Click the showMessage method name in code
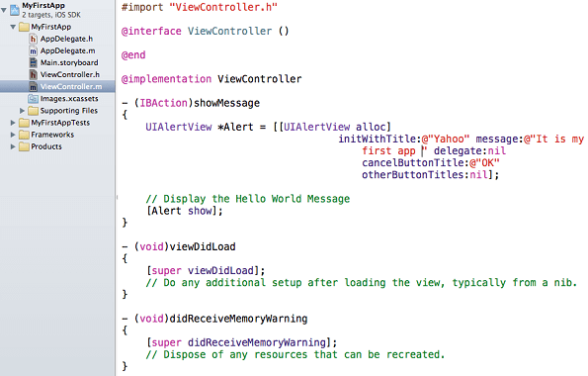This screenshot has width=588, height=376. 227,103
